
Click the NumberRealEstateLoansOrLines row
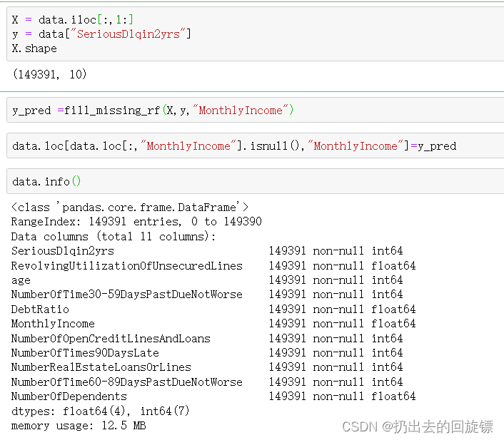pyautogui.click(x=207, y=367)
